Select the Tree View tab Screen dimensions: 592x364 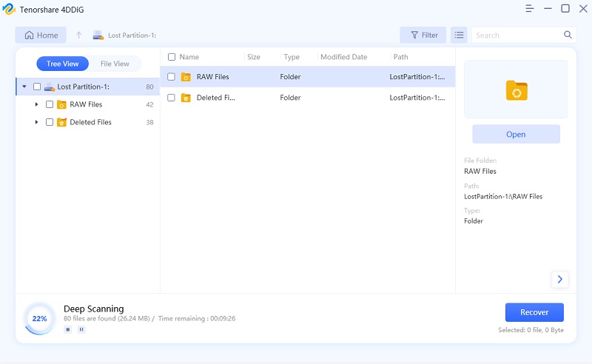(63, 64)
